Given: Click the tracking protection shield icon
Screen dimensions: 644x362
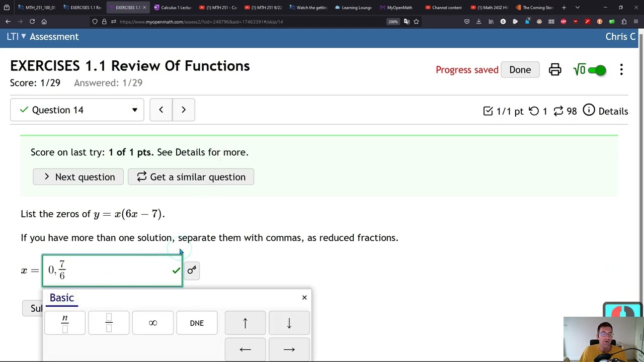Looking at the screenshot, I should click(95, 22).
